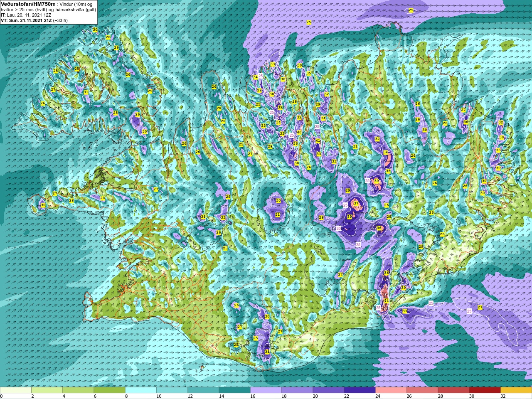532x399 pixels.
Task: Click the yellow '44' peak gust label
Action: pyautogui.click(x=386, y=300)
